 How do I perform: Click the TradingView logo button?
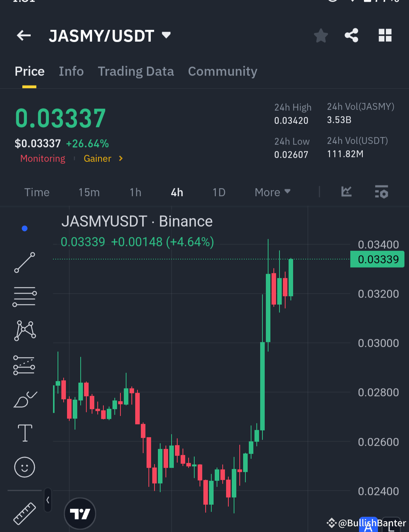click(x=80, y=513)
